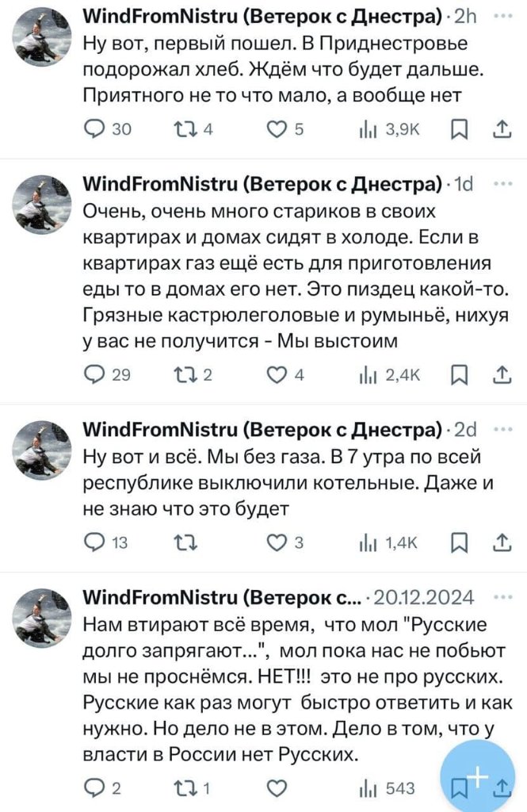Like the tweet about bread prices
The image size is (527, 812).
277,130
